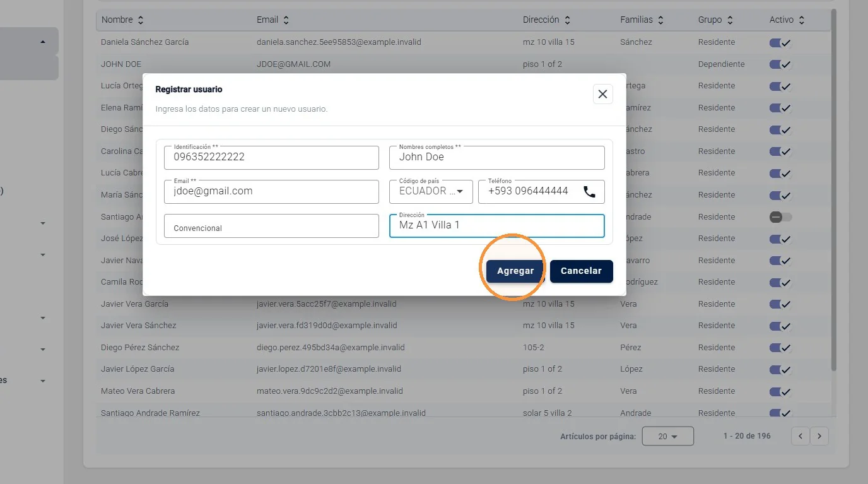Click the address cell reading 105-2

click(534, 348)
